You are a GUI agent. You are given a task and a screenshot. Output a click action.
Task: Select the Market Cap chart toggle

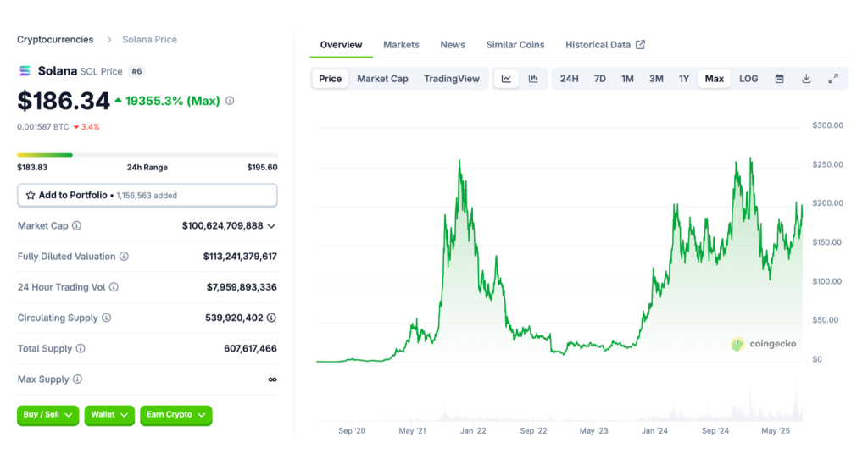[382, 79]
